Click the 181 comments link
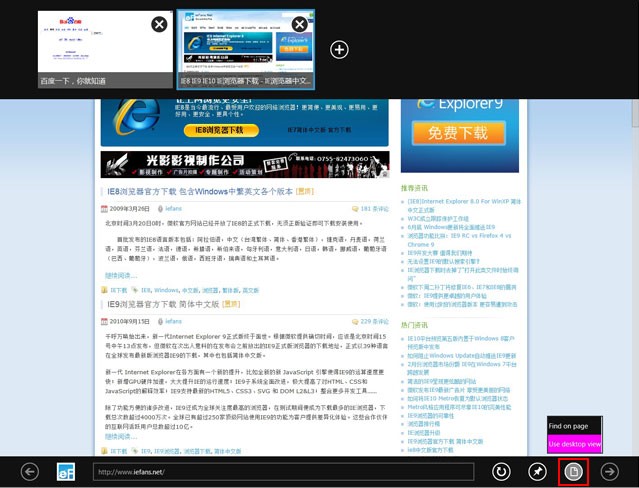This screenshot has height=488, width=639. [x=375, y=209]
